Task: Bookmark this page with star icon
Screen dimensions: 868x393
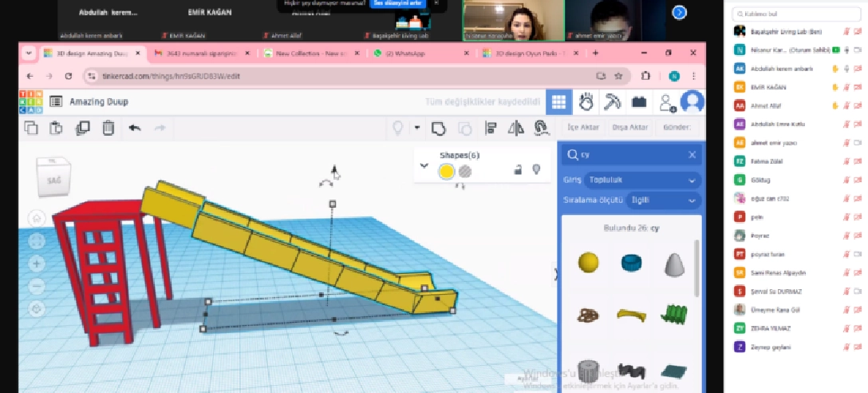Action: tap(618, 76)
